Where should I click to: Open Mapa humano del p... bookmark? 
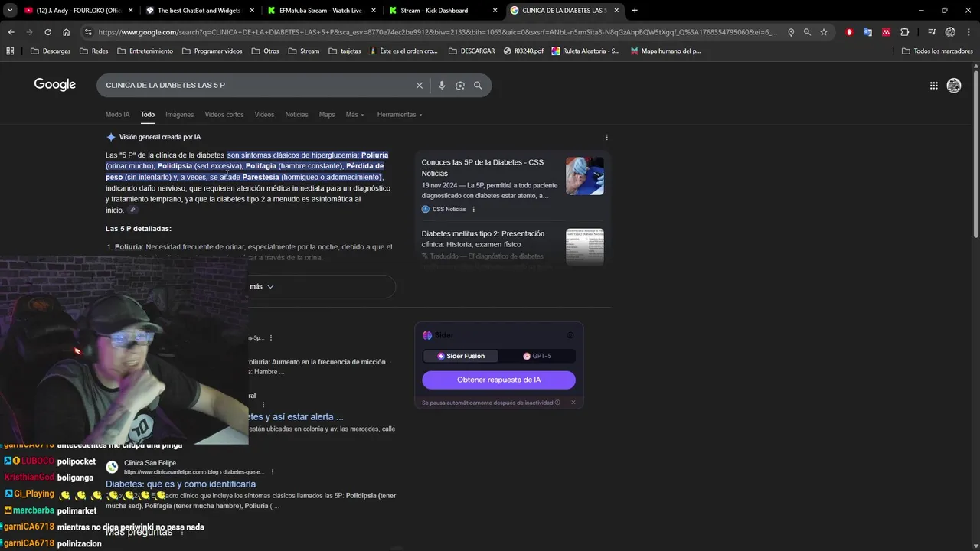pos(665,51)
